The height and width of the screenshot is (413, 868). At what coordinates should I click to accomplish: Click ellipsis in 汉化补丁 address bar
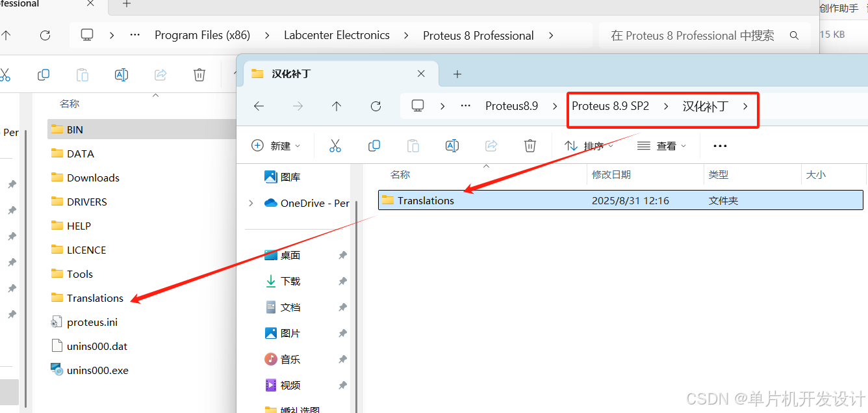[465, 106]
